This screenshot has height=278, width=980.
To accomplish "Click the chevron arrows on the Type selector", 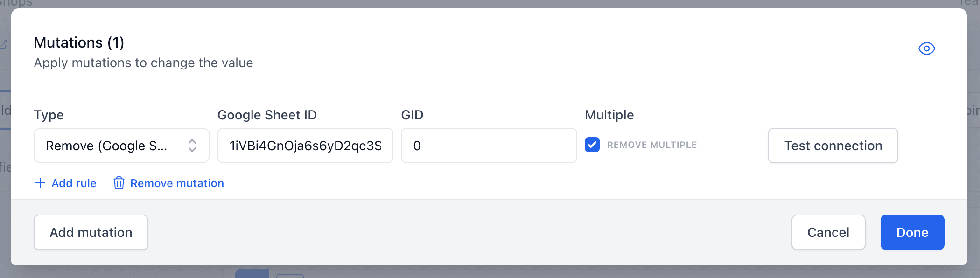I will [x=192, y=146].
